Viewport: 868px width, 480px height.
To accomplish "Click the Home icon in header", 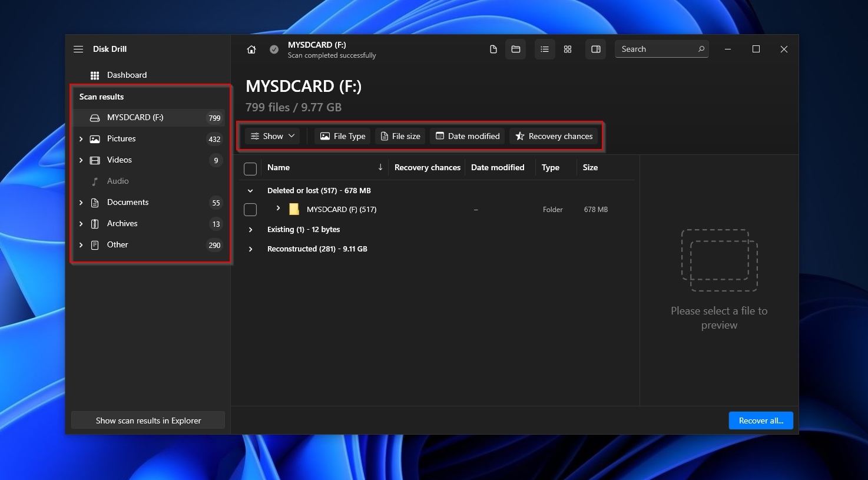I will 251,49.
